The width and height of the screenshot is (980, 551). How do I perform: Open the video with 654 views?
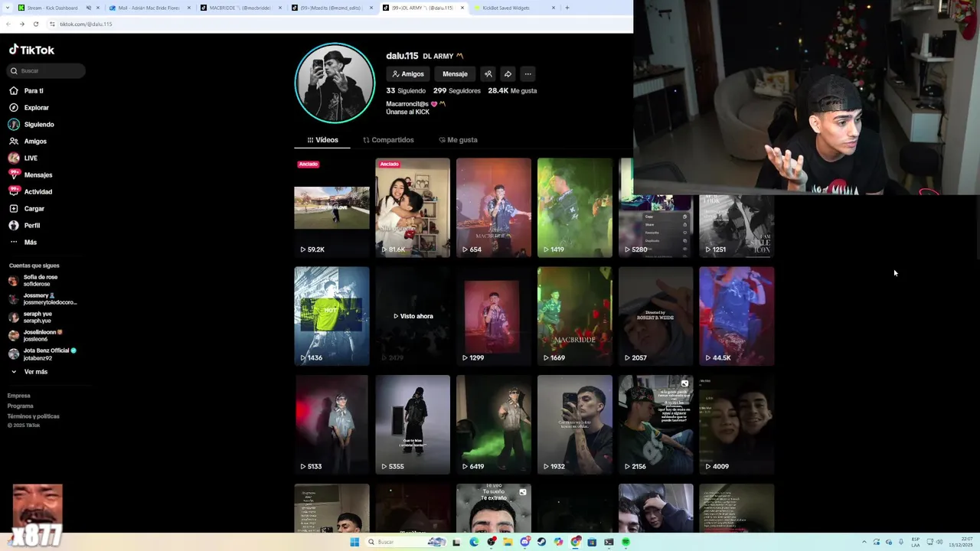coord(494,207)
